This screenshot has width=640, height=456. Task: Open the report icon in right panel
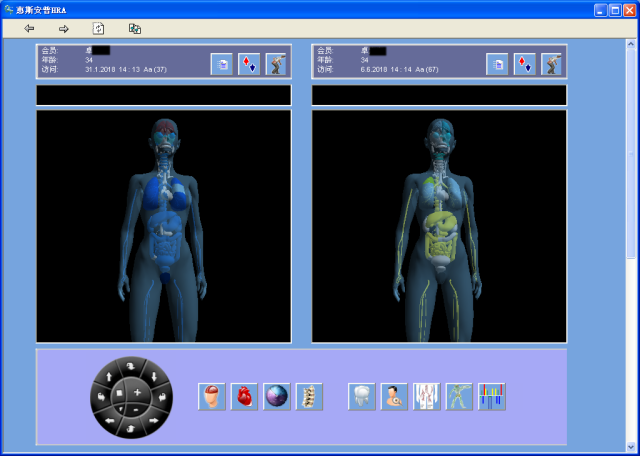pos(497,64)
